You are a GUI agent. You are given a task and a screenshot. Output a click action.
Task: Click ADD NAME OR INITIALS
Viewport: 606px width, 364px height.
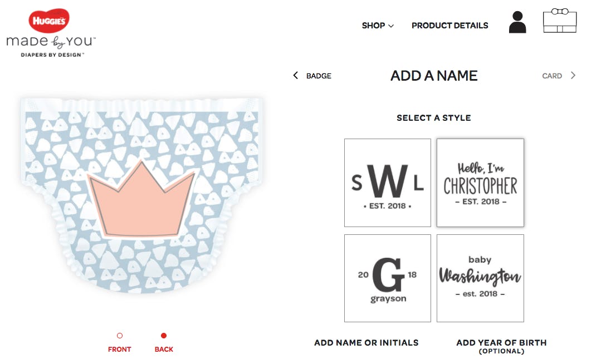tap(365, 343)
